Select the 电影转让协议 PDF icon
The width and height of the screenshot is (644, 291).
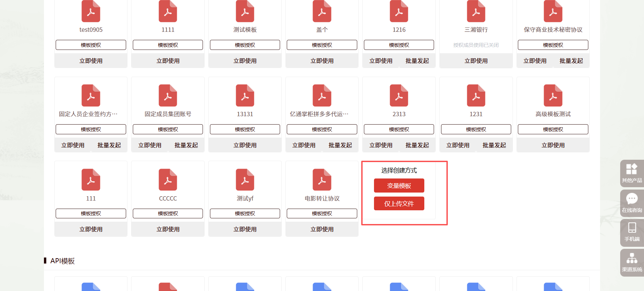pos(322,180)
